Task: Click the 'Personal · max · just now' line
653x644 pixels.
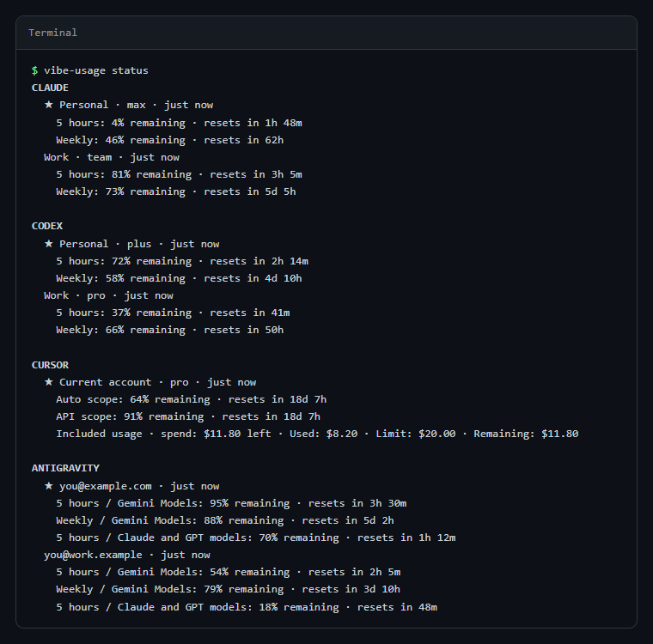Action: click(136, 105)
